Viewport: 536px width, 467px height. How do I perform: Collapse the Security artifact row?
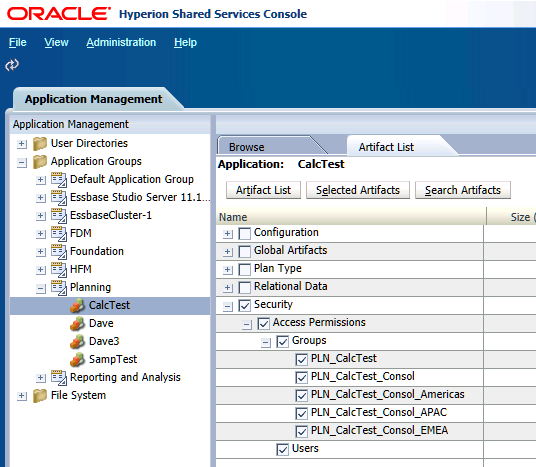[x=227, y=307]
